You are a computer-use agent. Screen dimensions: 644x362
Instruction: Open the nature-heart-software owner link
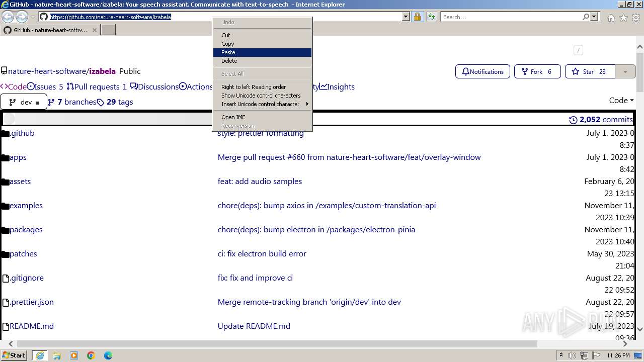click(x=47, y=71)
